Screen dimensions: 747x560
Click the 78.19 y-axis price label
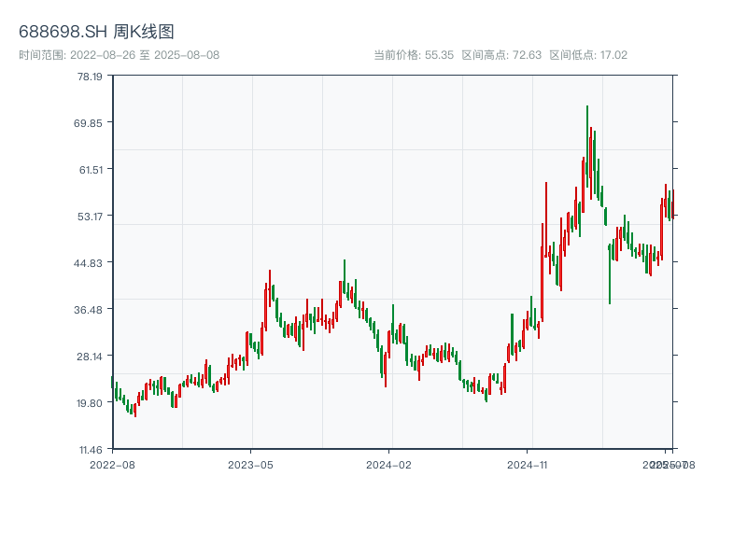click(x=91, y=77)
